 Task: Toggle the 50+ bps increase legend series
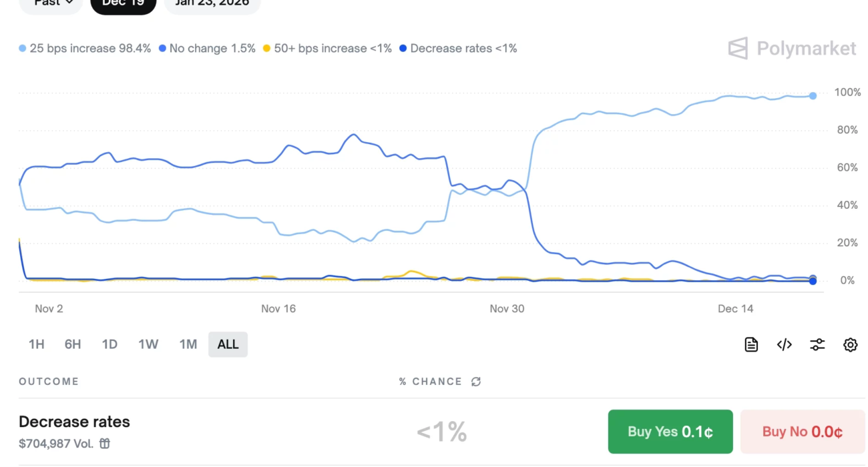327,49
